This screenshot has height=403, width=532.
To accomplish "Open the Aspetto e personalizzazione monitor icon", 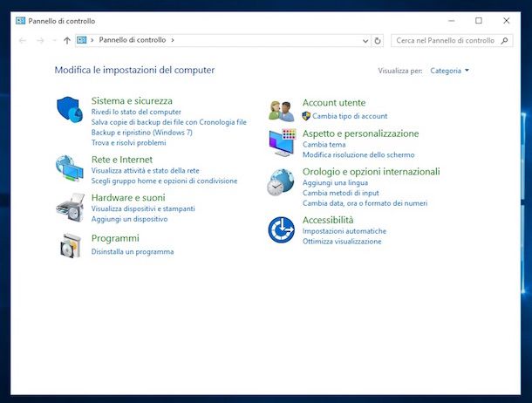I will tap(283, 142).
